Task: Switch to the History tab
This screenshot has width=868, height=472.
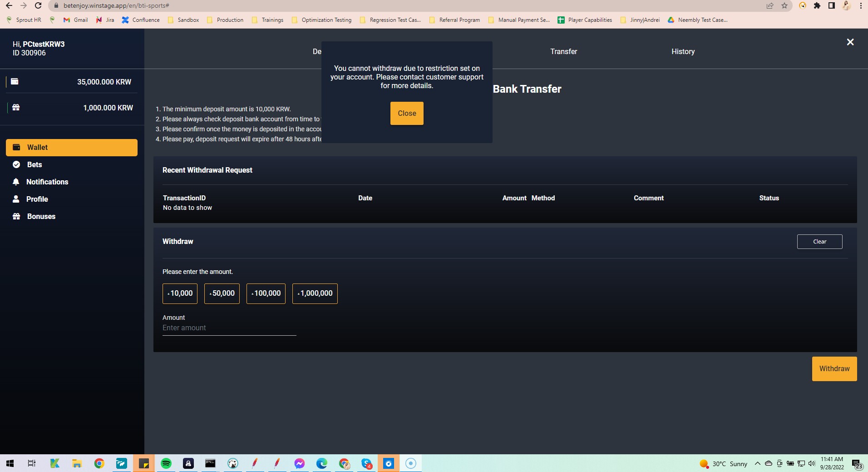Action: click(x=683, y=51)
